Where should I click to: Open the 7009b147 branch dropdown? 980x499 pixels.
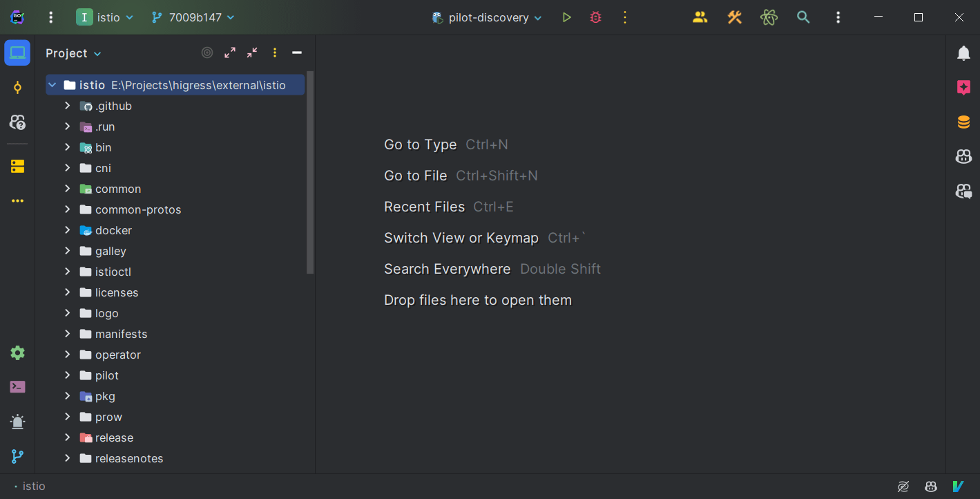coord(193,17)
